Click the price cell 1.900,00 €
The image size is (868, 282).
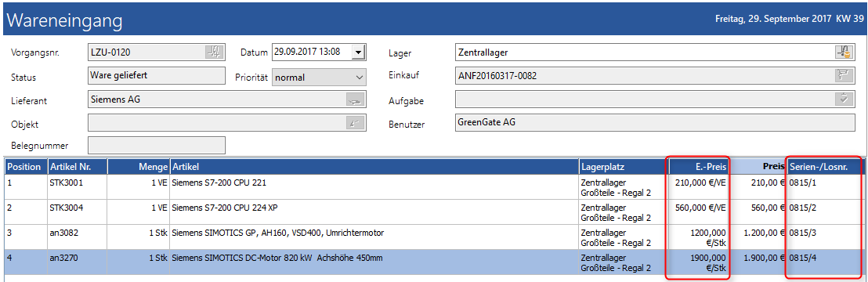point(758,262)
